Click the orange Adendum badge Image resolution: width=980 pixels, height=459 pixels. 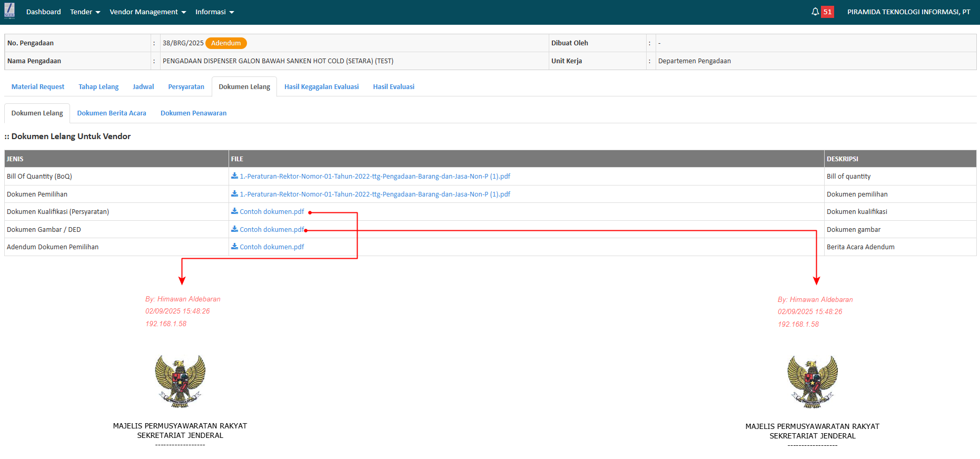coord(226,43)
